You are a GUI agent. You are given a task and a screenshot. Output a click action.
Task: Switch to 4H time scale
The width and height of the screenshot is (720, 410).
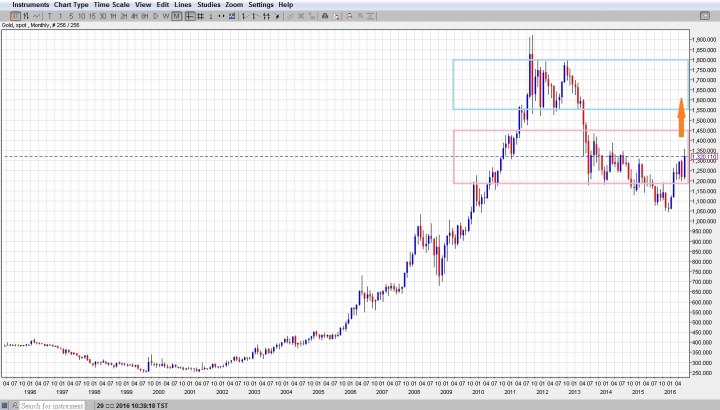(x=134, y=16)
